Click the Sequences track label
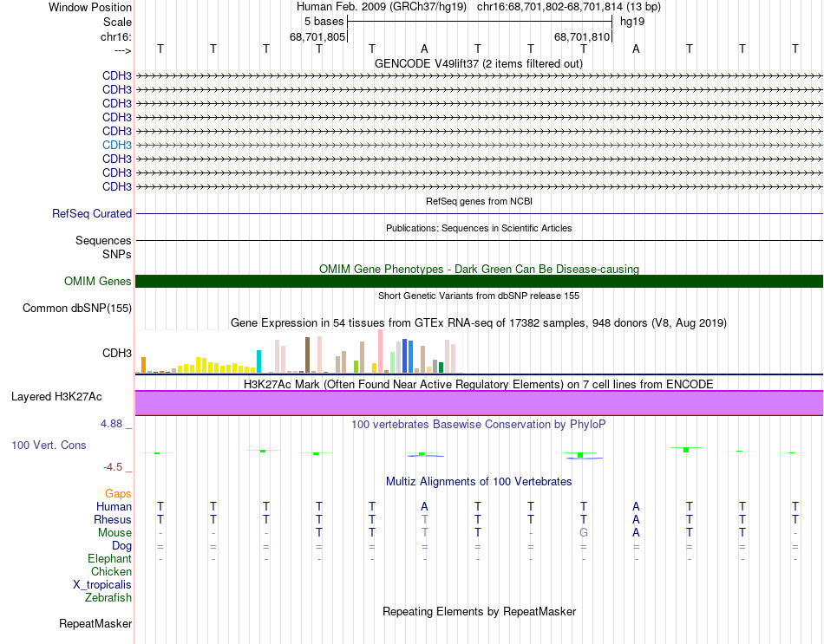The width and height of the screenshot is (824, 644). 103,241
